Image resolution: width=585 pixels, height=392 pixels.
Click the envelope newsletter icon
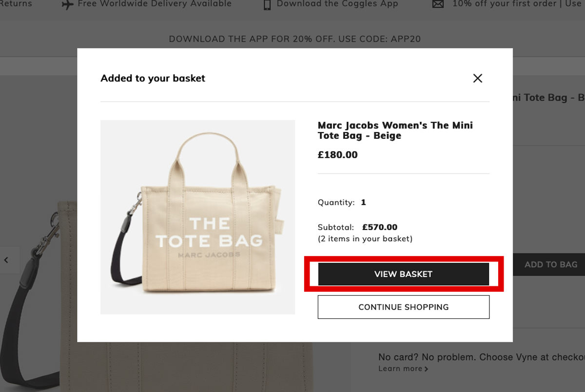point(438,4)
